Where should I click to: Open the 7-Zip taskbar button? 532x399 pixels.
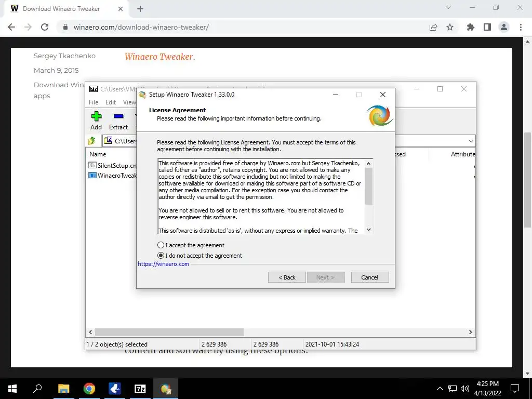pyautogui.click(x=140, y=389)
